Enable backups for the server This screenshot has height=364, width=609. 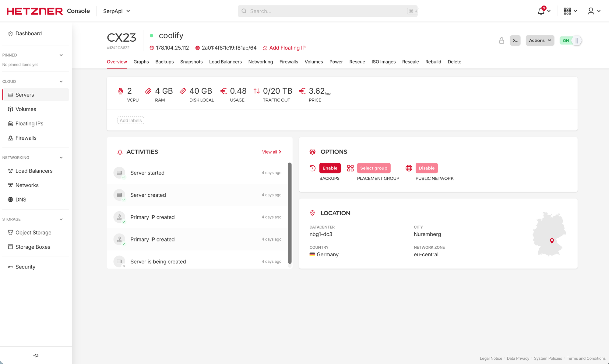(330, 168)
